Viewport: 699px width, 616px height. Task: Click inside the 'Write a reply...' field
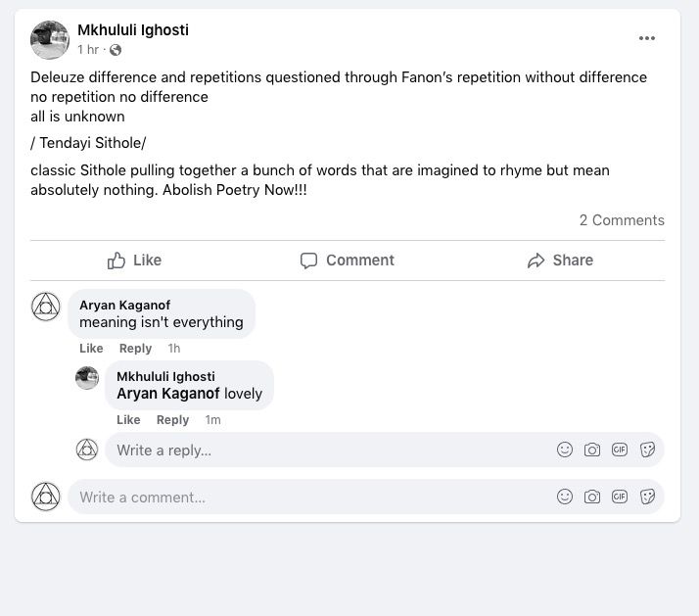pyautogui.click(x=323, y=450)
